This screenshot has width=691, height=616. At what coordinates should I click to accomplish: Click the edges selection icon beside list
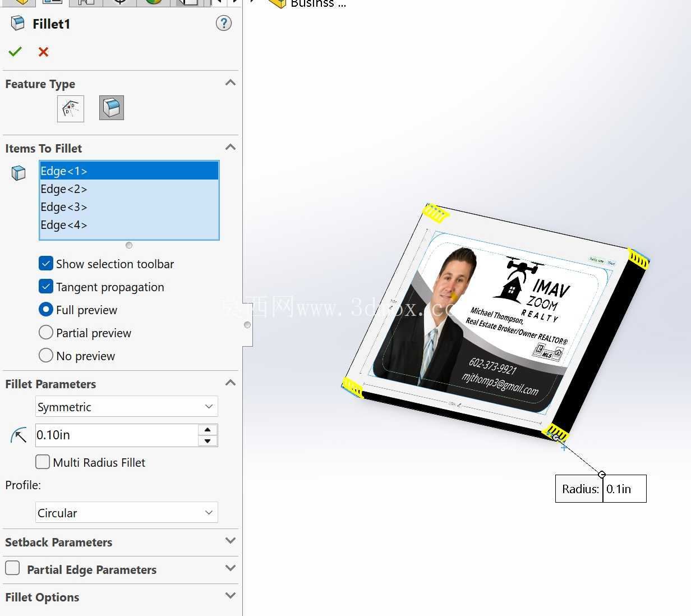[x=19, y=173]
